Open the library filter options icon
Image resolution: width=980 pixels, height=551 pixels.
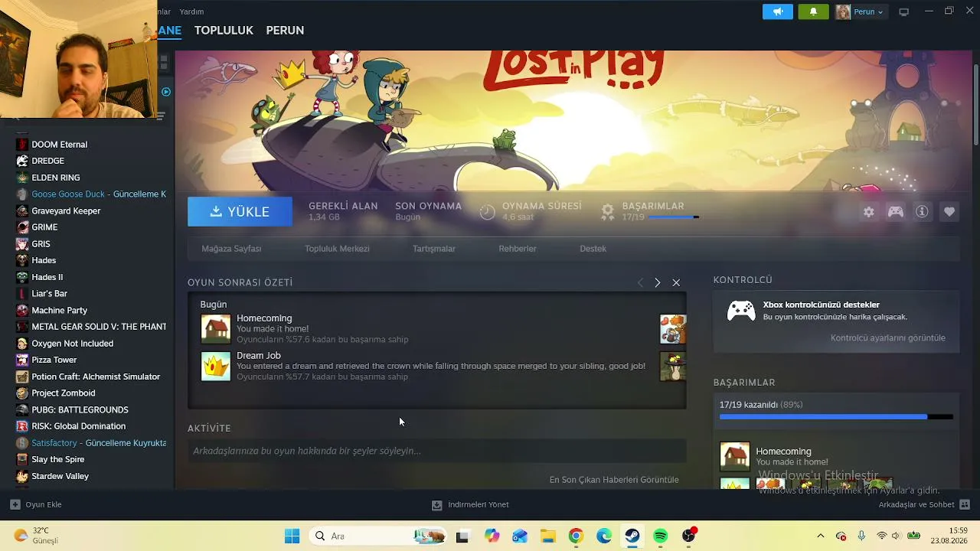pos(161,116)
